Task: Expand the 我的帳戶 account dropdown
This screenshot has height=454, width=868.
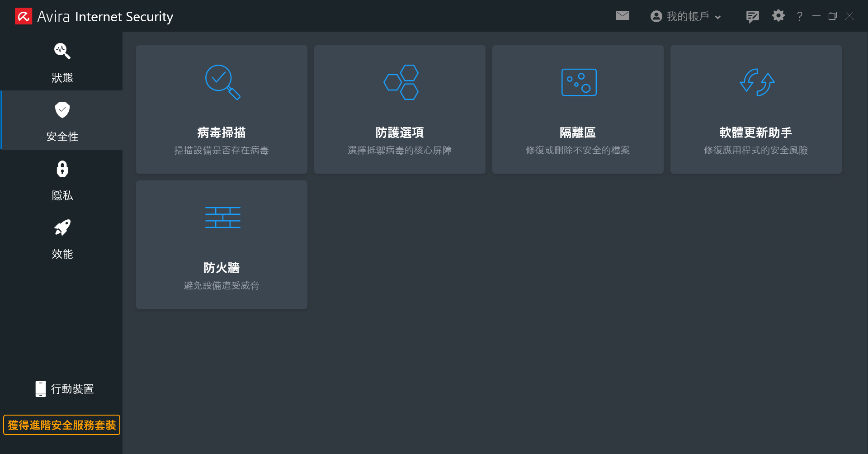Action: (685, 16)
